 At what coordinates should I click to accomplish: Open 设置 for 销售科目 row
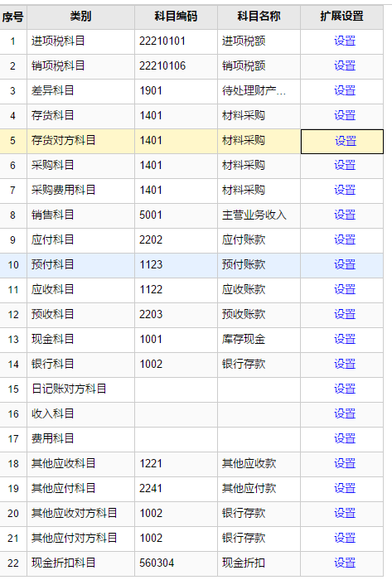pos(345,215)
